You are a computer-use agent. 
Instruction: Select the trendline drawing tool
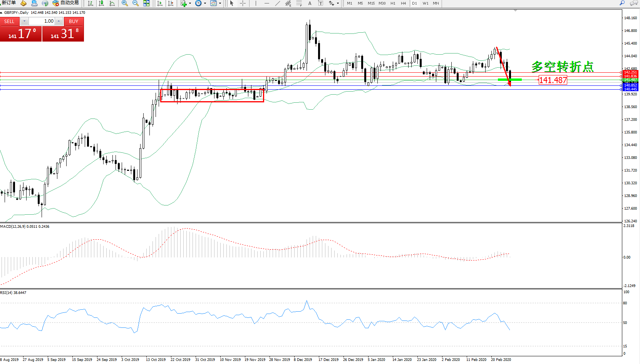(x=278, y=3)
